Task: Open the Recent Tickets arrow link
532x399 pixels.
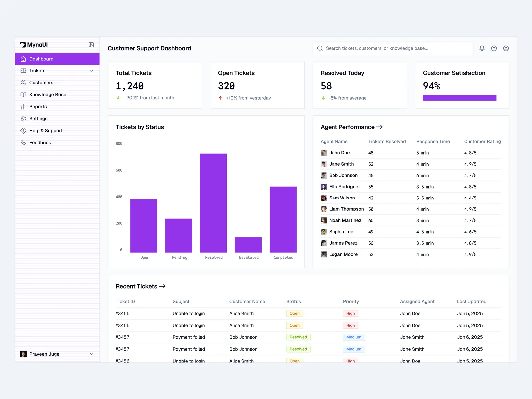Action: point(162,286)
